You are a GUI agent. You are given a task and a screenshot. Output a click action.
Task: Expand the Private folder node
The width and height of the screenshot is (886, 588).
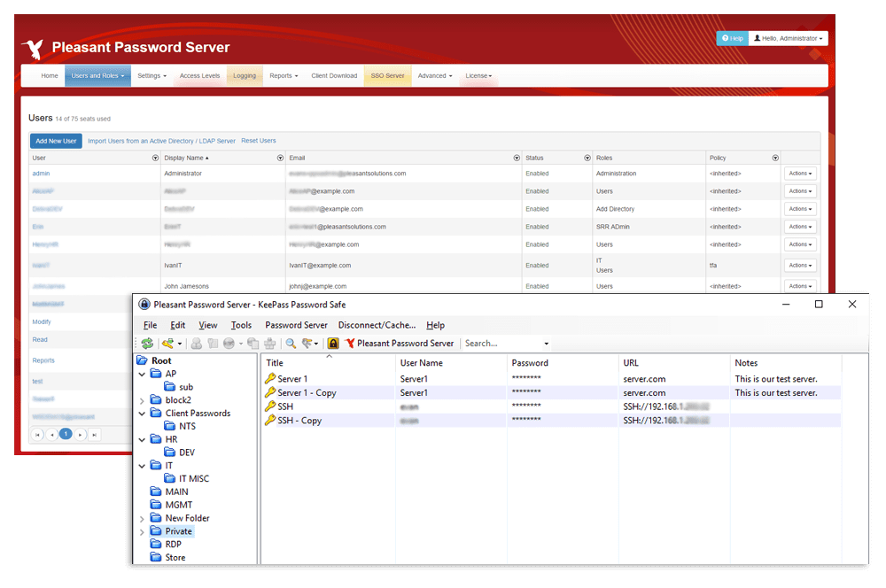(142, 531)
